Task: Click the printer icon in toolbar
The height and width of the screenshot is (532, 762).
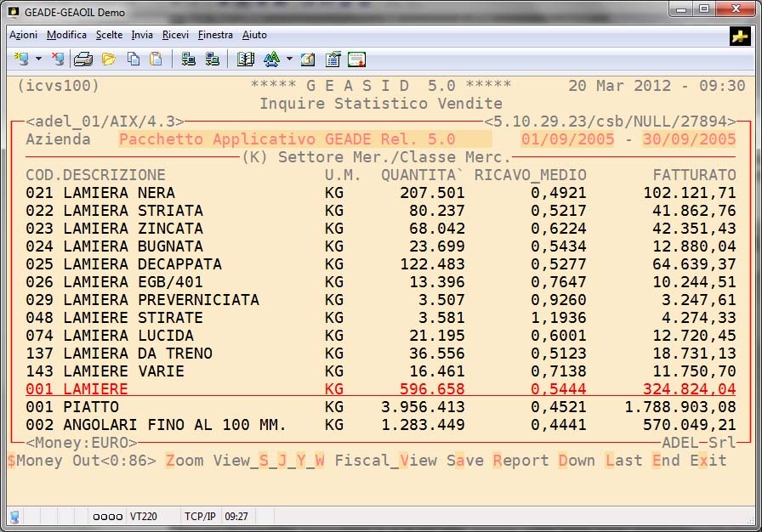Action: pyautogui.click(x=82, y=59)
